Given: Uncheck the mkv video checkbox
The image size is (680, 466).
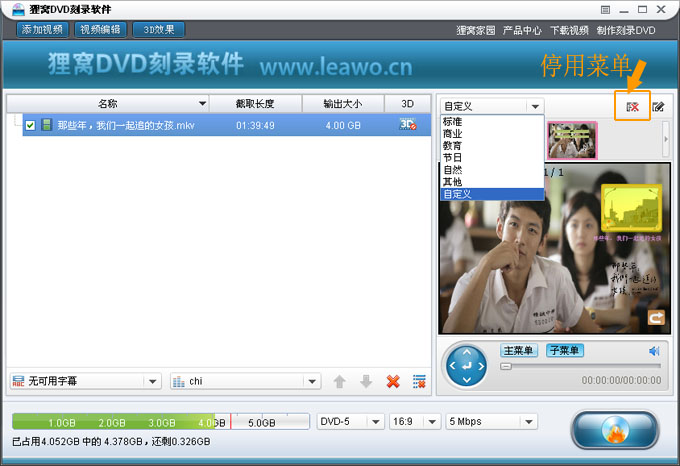Looking at the screenshot, I should pos(30,125).
